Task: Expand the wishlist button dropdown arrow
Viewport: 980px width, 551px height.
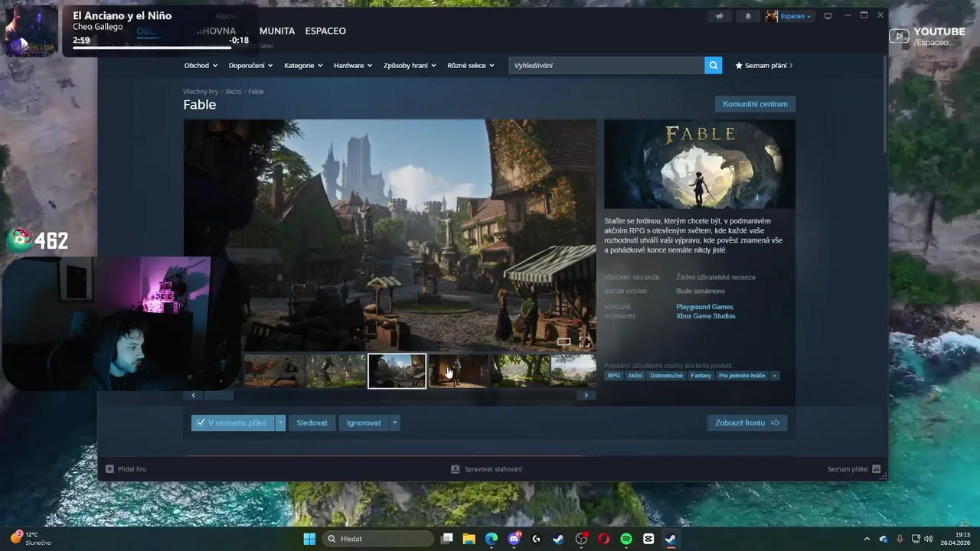Action: click(281, 422)
